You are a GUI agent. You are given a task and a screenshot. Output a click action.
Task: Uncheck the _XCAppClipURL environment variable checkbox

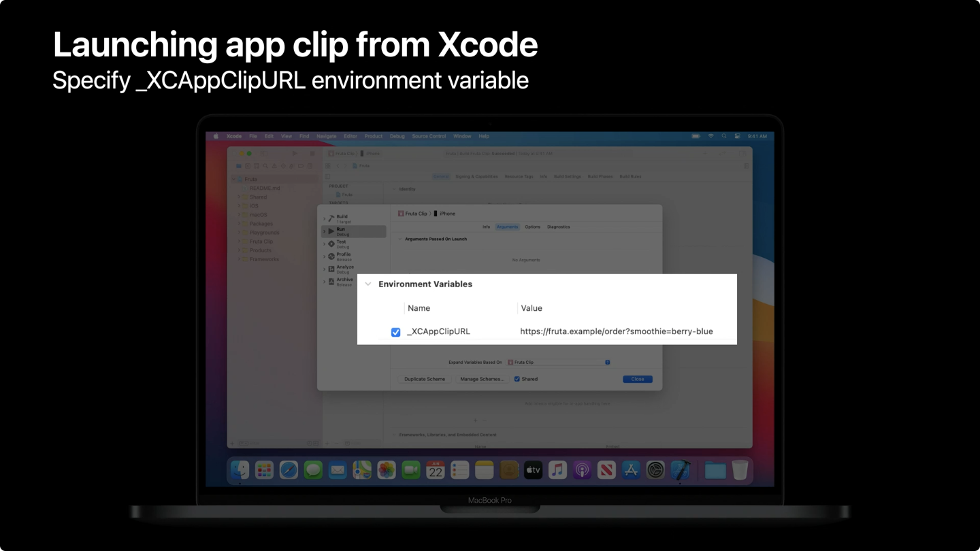pos(395,332)
